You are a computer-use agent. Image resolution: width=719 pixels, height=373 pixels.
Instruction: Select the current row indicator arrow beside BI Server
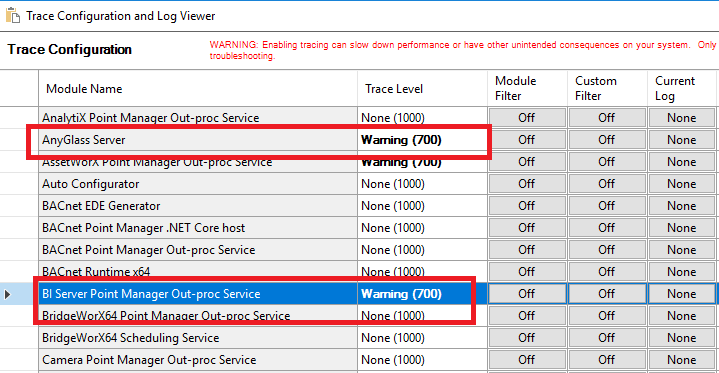[x=7, y=294]
